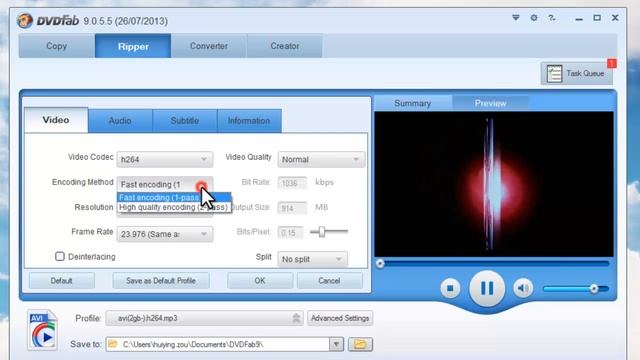
Task: Open the Audio settings tab
Action: [x=120, y=121]
